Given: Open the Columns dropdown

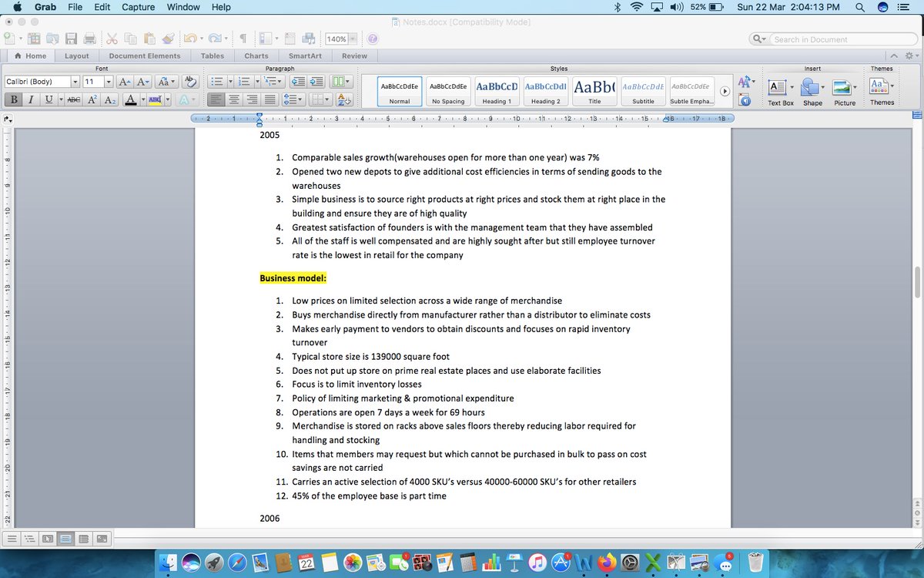Looking at the screenshot, I should point(340,82).
